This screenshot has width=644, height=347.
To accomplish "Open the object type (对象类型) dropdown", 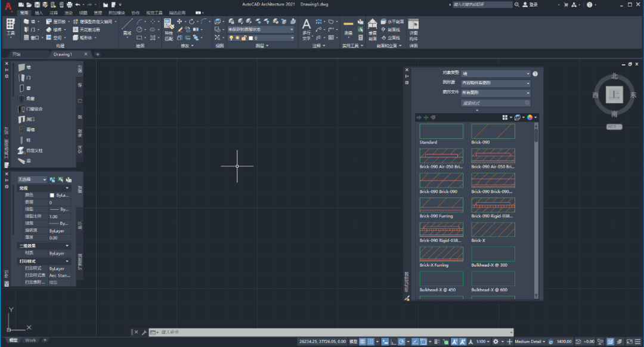I will (x=496, y=74).
